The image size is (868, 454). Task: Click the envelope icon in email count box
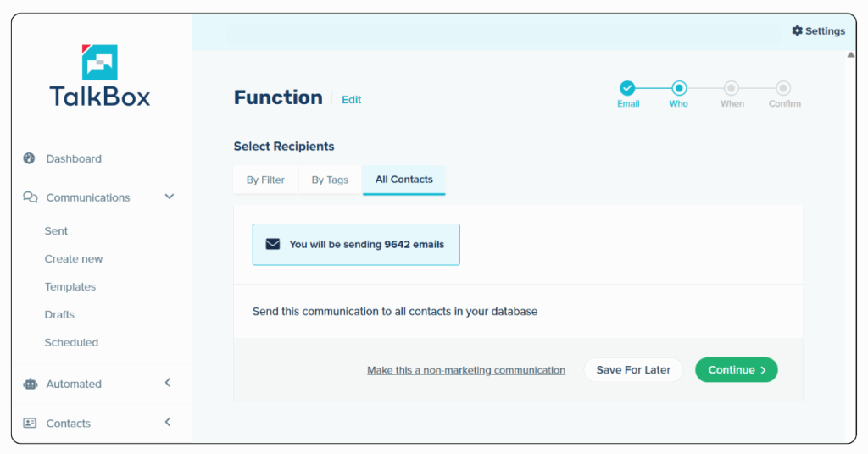273,244
